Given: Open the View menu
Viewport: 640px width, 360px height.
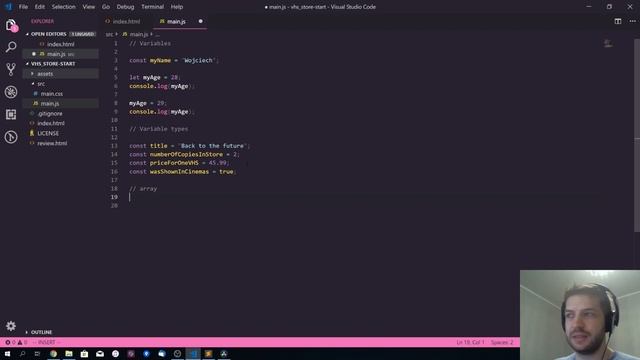Looking at the screenshot, I should (89, 7).
